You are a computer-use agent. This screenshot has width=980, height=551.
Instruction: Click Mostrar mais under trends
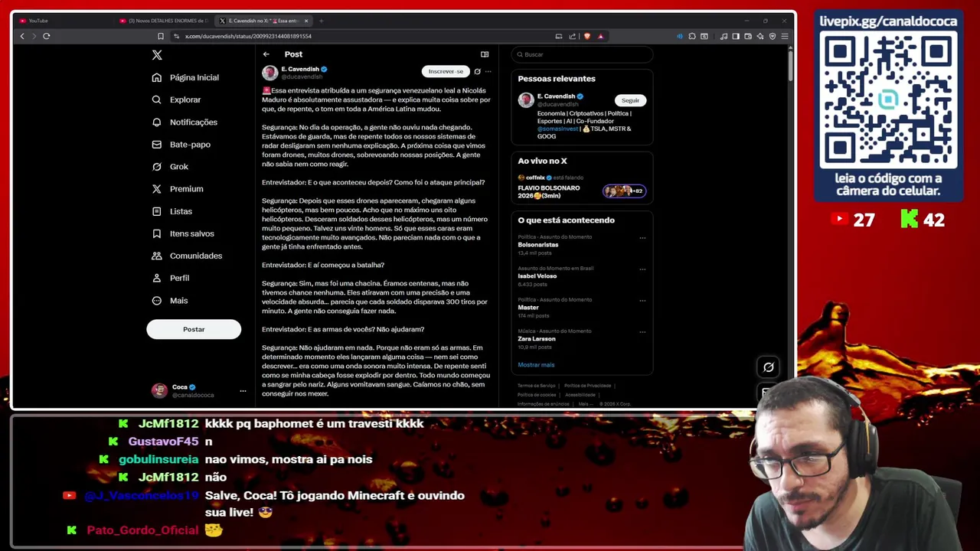[536, 365]
